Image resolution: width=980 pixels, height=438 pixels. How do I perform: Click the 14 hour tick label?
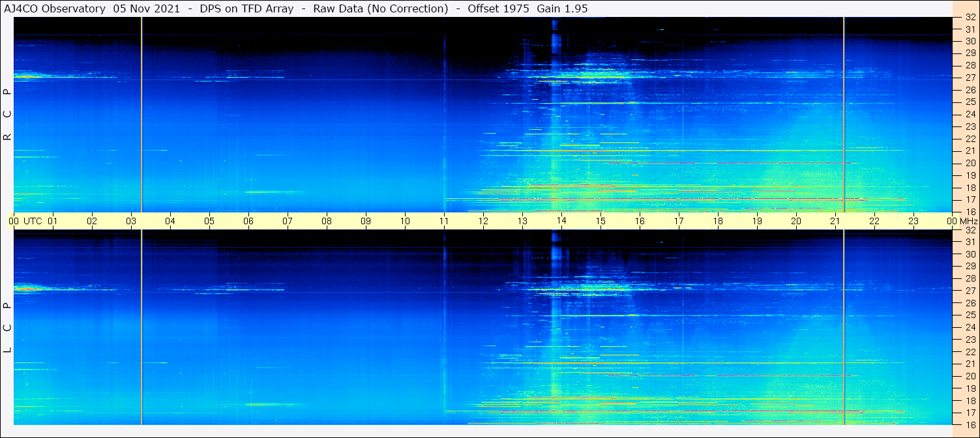[561, 221]
